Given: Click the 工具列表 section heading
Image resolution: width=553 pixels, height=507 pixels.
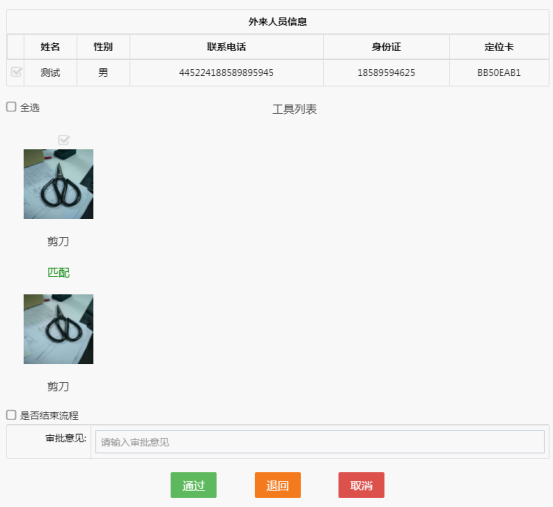Looking at the screenshot, I should tap(294, 109).
